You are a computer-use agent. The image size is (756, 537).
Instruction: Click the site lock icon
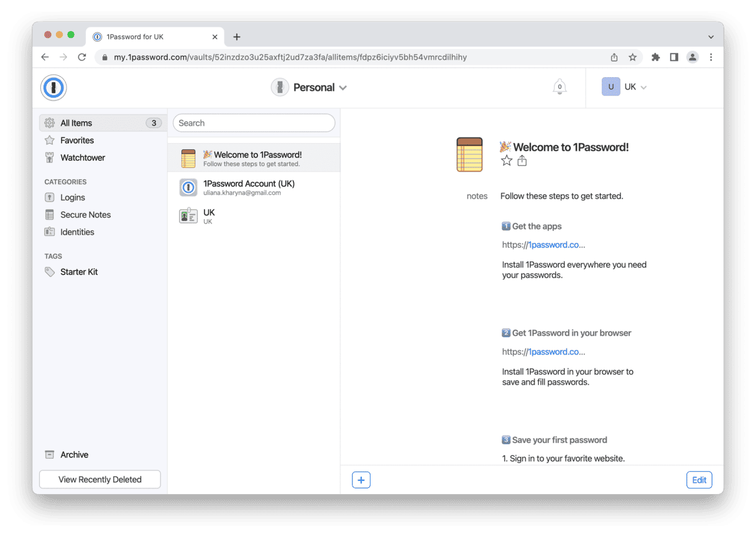click(x=104, y=57)
